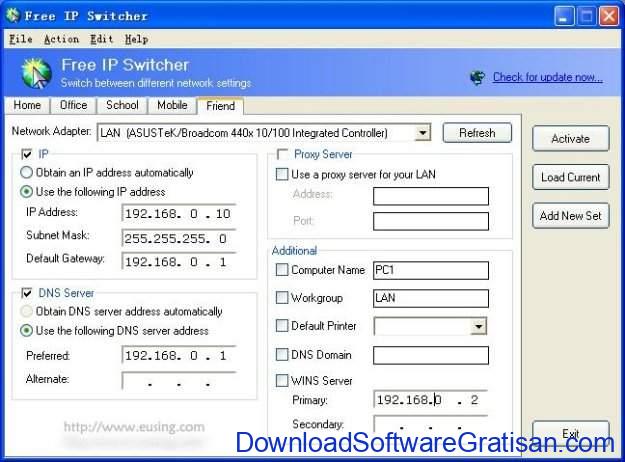Viewport: 625px width, 462px height.
Task: Click the DNS Domain input field
Action: [x=431, y=355]
